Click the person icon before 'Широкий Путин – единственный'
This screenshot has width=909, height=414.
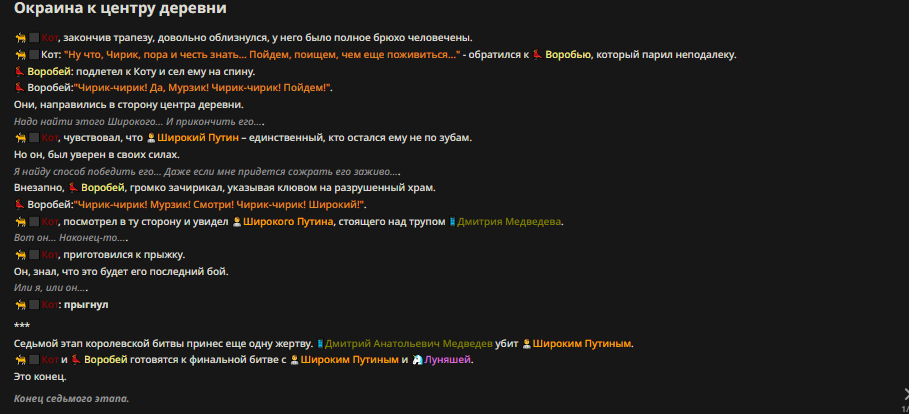(x=151, y=138)
